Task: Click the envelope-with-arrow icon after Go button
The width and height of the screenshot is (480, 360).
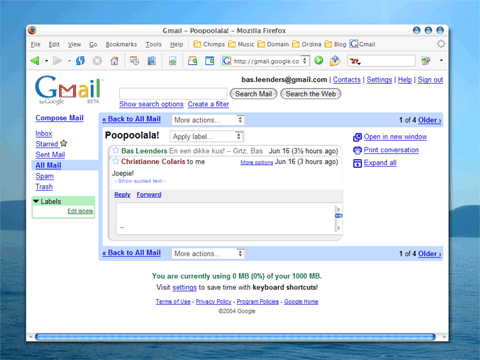Action: (335, 61)
